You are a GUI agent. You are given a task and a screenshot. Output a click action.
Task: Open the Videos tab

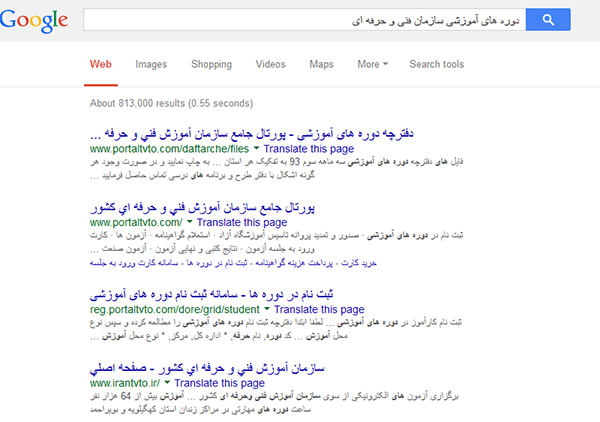click(x=270, y=64)
